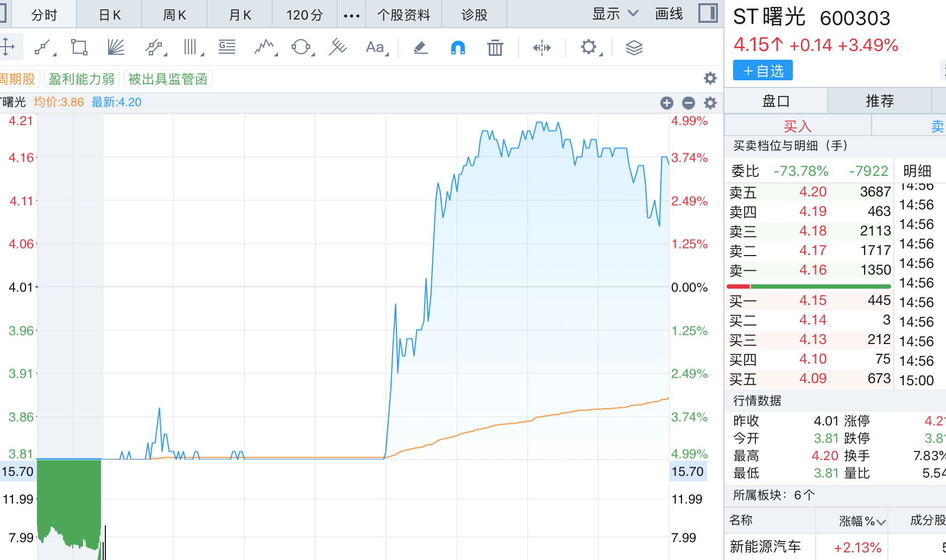Toggle the magnet snap drawing tool
This screenshot has height=560, width=946.
[x=458, y=48]
